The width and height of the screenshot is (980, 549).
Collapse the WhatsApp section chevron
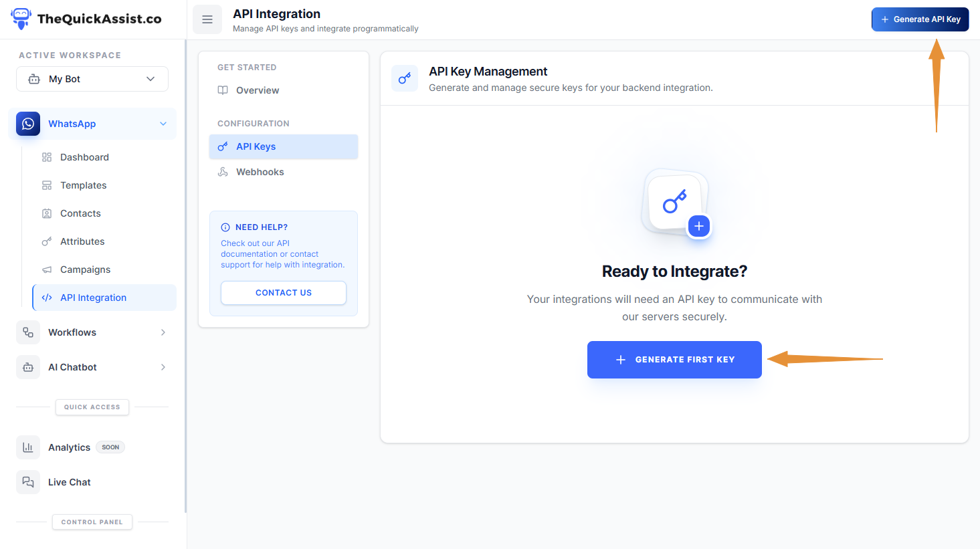coord(163,123)
